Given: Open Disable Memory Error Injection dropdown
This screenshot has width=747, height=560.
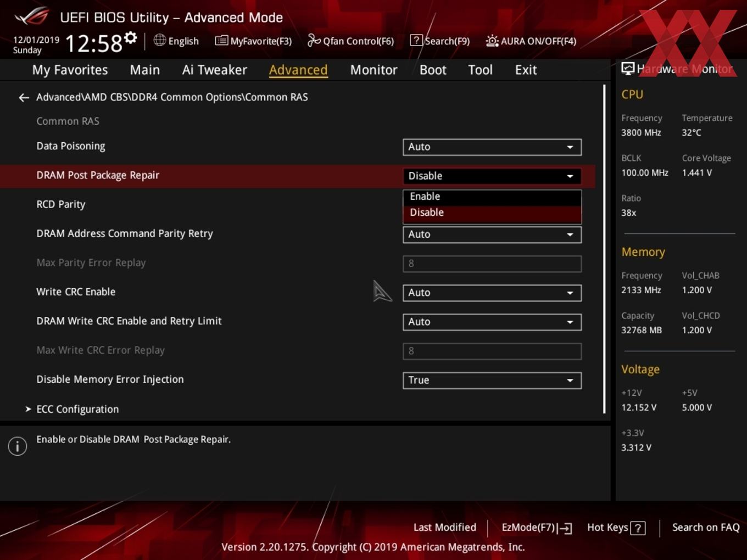Looking at the screenshot, I should point(492,380).
